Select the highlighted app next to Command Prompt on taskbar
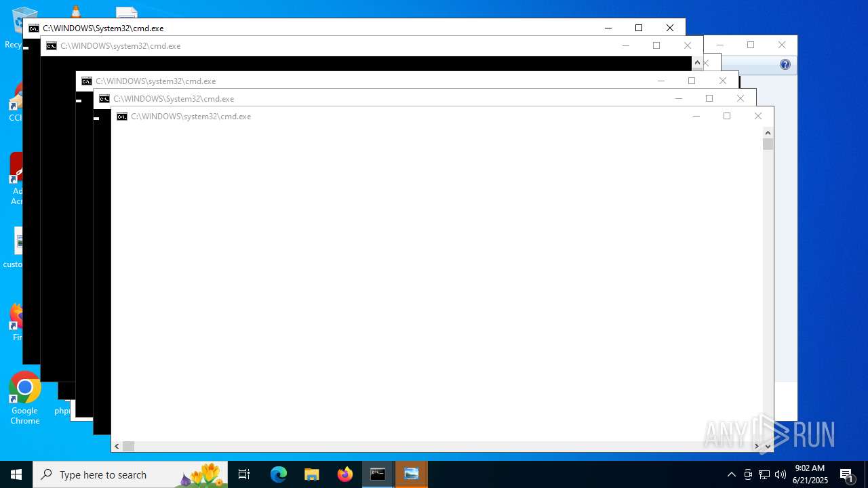 point(412,474)
